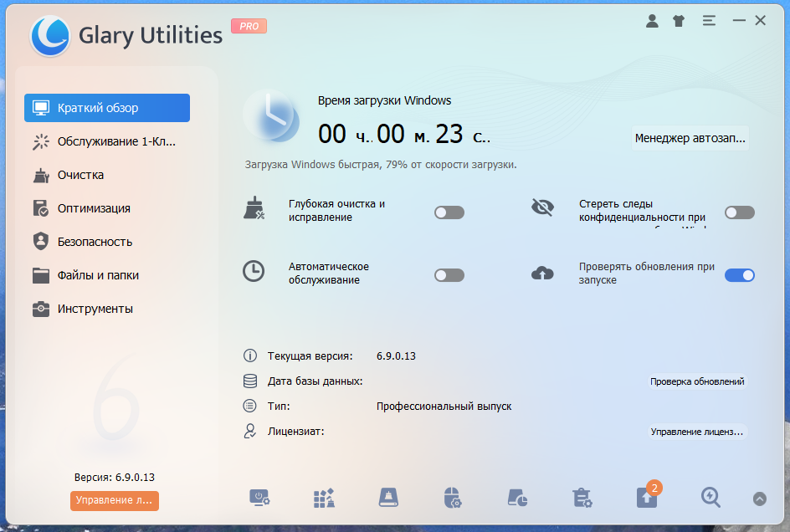This screenshot has height=532, width=790.
Task: Click the version value 6.9.0.13 in info
Action: coord(396,356)
